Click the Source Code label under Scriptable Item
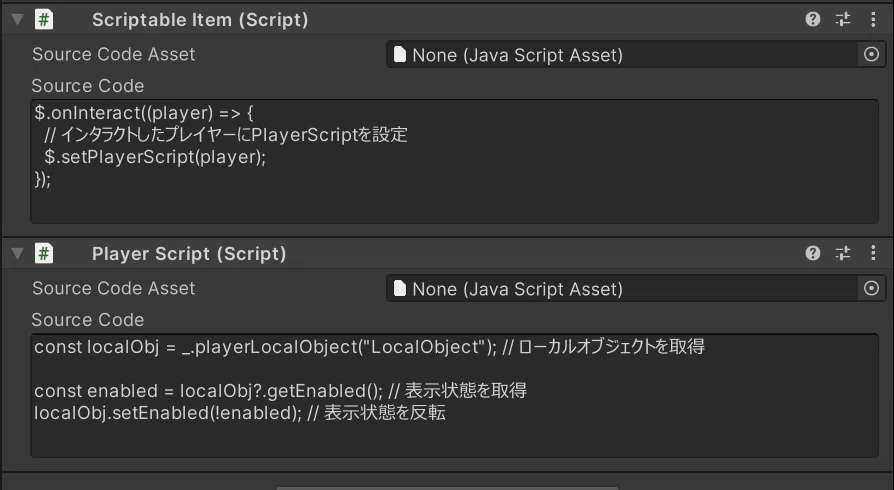 [88, 86]
